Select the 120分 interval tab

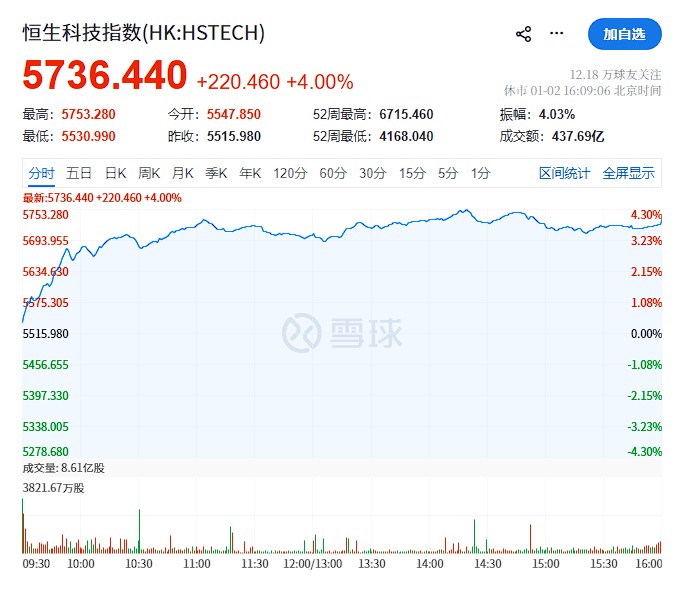289,173
